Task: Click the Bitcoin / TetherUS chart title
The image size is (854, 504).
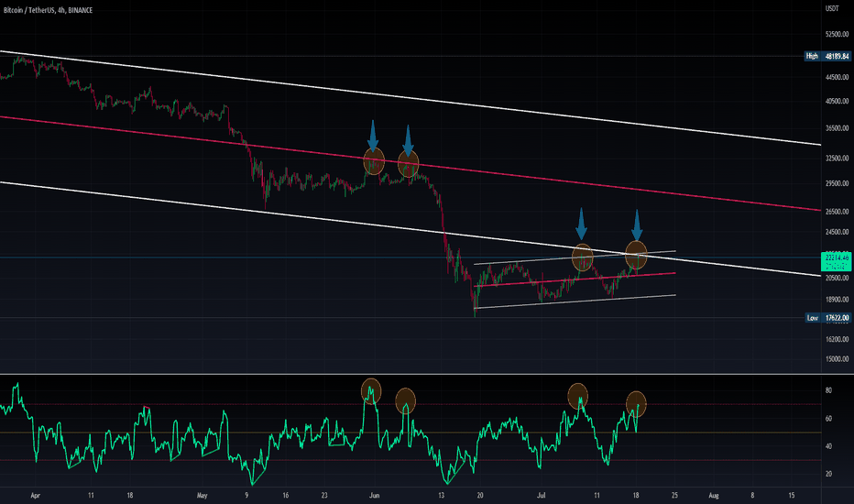Action: [48, 10]
